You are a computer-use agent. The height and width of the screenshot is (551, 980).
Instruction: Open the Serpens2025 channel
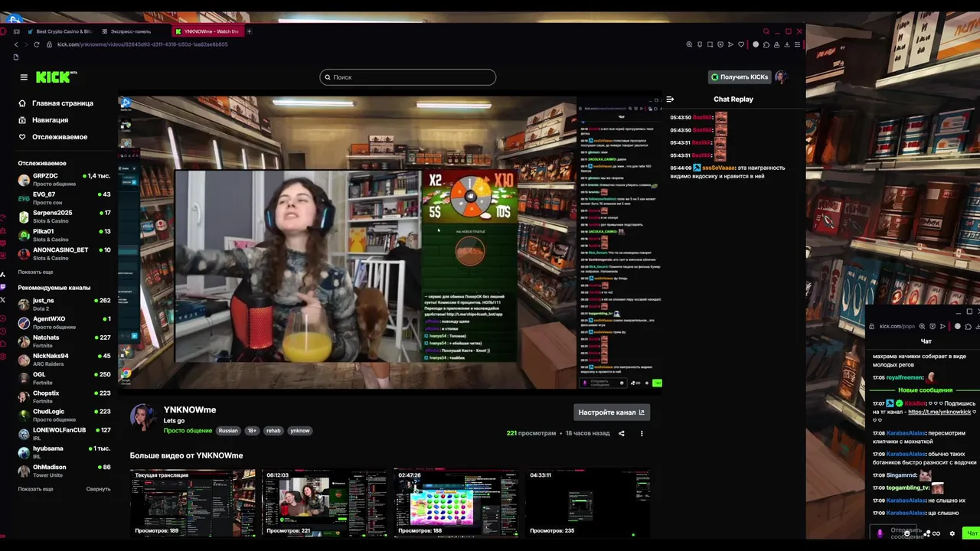click(x=65, y=217)
